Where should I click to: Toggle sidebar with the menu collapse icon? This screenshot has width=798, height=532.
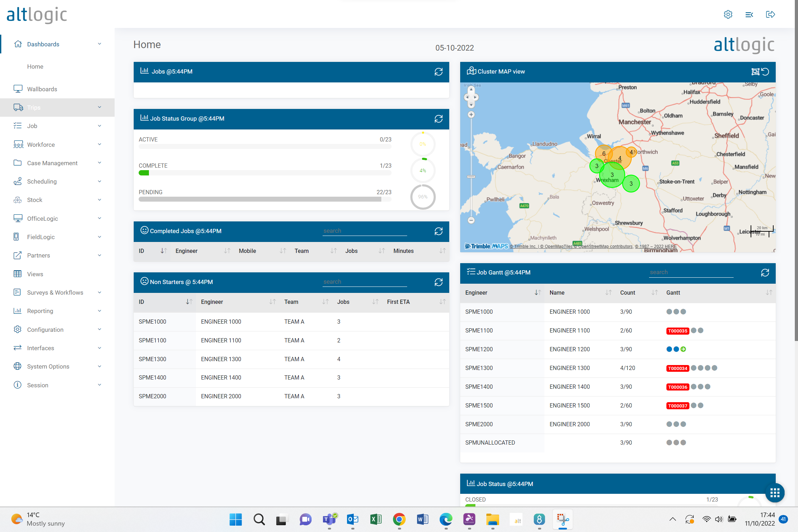click(x=749, y=15)
